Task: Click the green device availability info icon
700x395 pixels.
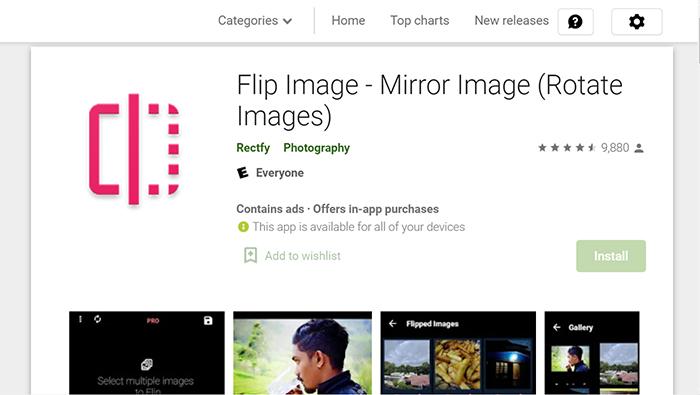Action: (243, 227)
